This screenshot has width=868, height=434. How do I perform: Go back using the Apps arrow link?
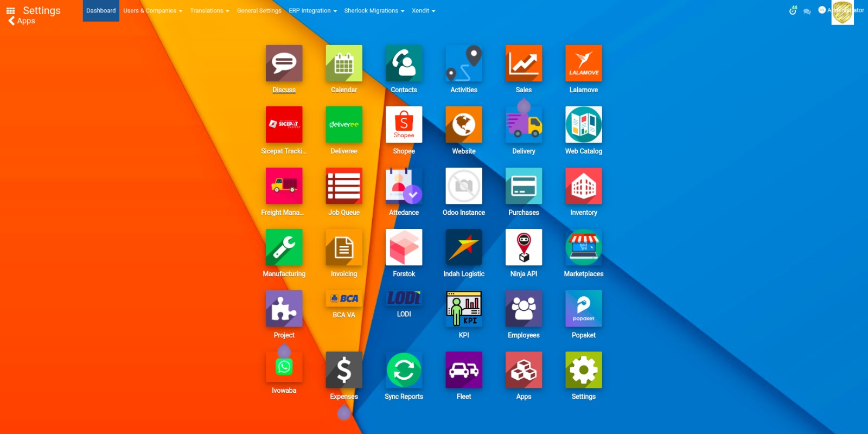click(x=22, y=21)
